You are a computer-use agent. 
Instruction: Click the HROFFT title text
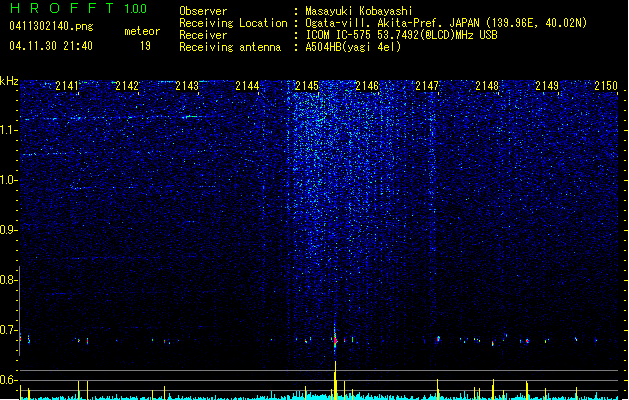click(62, 8)
